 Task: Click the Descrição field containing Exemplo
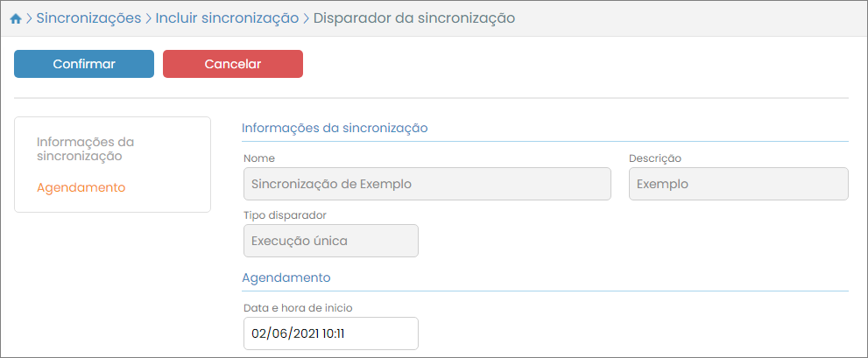point(737,185)
